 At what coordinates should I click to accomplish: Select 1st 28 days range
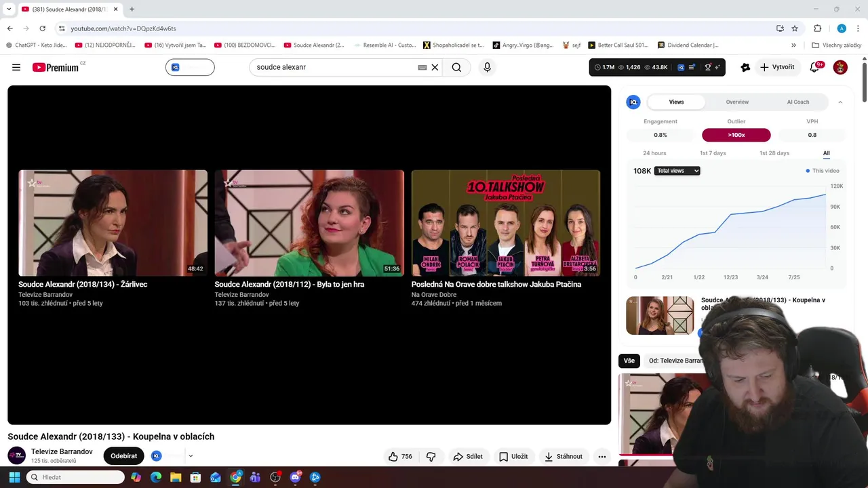[x=774, y=153]
